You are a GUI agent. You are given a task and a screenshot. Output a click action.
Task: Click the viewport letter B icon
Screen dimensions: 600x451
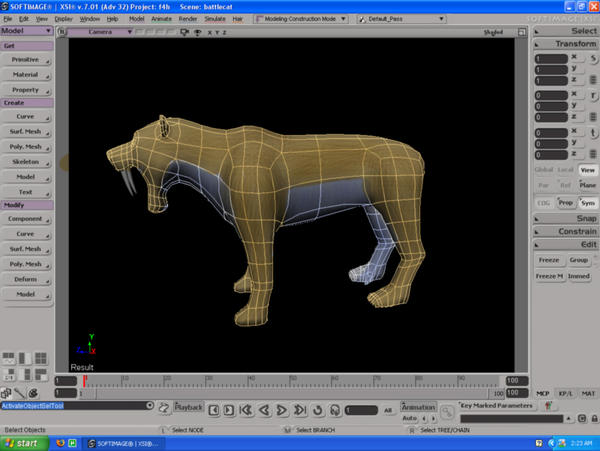(62, 32)
